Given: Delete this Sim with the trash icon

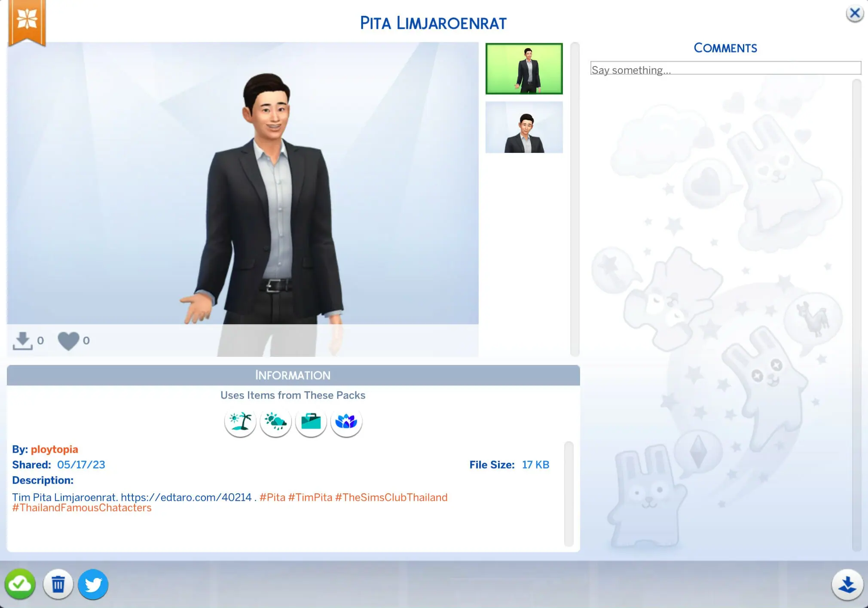Looking at the screenshot, I should pos(58,584).
